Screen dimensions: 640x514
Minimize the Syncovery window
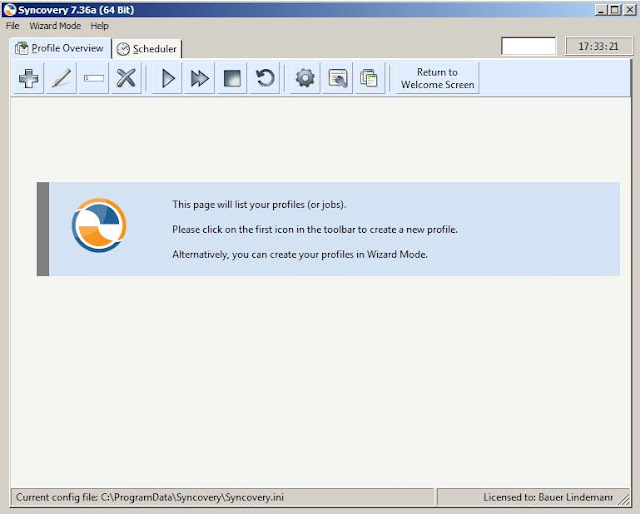tap(601, 10)
